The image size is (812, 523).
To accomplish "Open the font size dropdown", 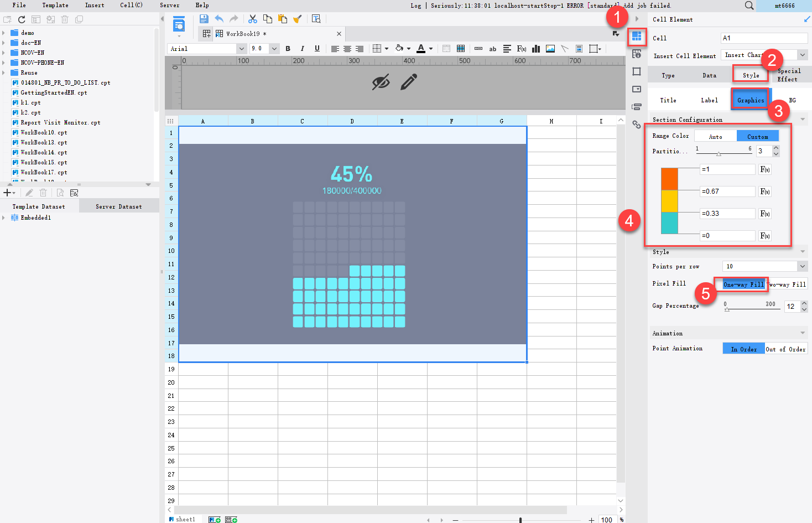I will [274, 49].
